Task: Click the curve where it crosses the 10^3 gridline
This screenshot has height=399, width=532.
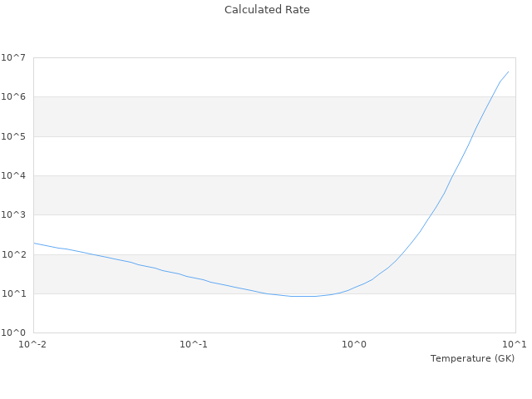Action: pos(429,215)
